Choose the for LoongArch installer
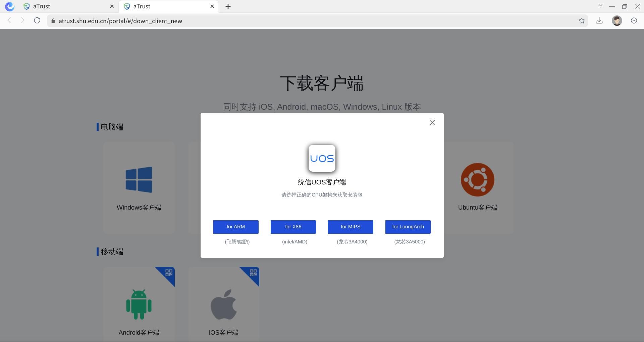644x342 pixels. tap(408, 227)
